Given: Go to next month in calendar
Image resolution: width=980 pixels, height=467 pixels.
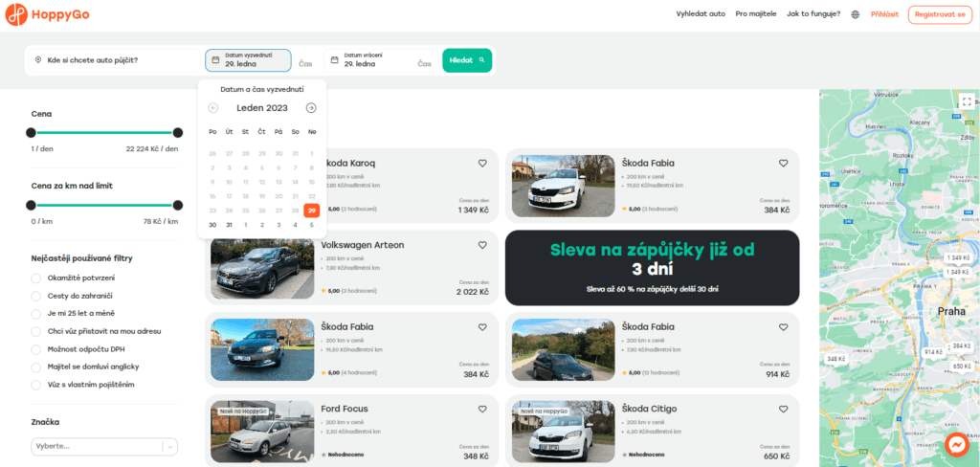Looking at the screenshot, I should coord(311,108).
